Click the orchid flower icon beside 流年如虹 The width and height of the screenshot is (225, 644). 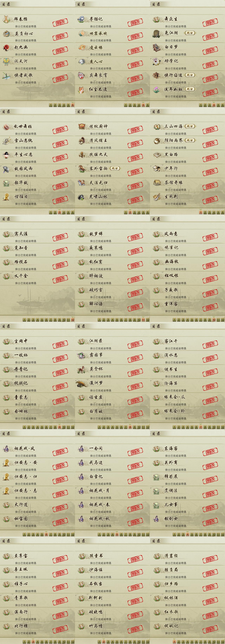point(156,89)
